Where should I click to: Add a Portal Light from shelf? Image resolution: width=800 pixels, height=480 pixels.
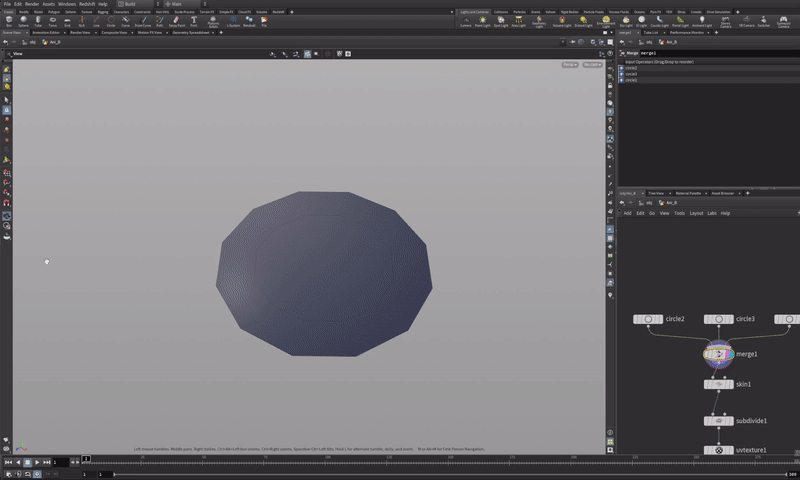click(680, 21)
